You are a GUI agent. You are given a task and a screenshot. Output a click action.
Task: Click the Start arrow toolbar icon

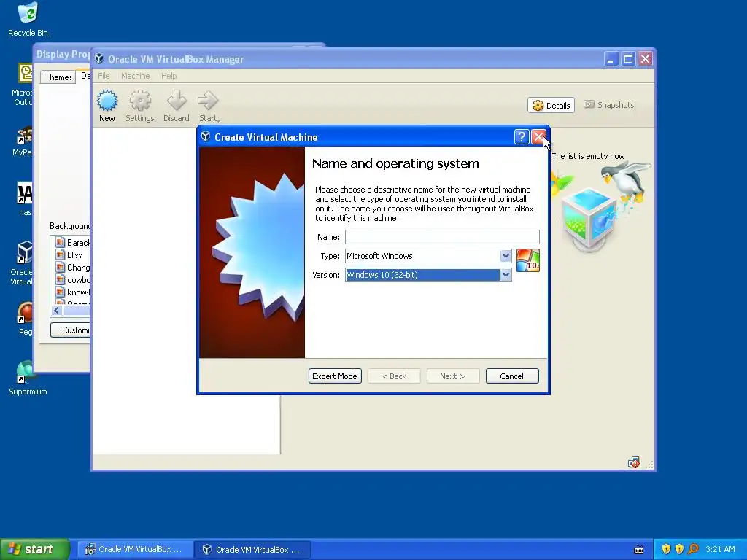click(x=209, y=106)
